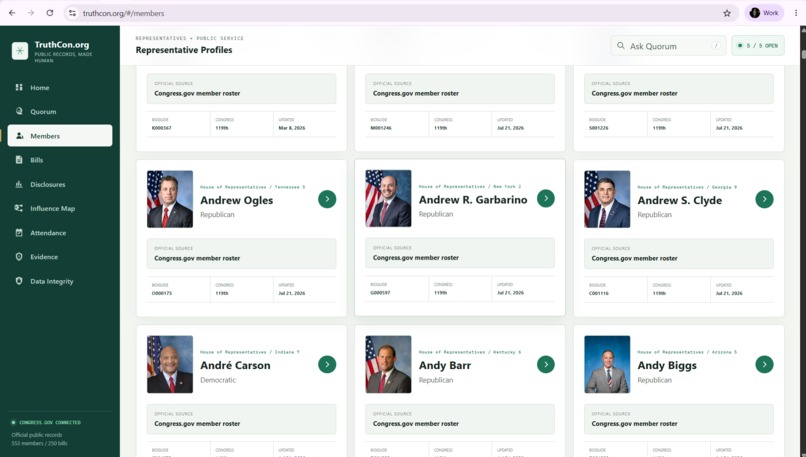Click the Andy Biggs name heading

[667, 365]
